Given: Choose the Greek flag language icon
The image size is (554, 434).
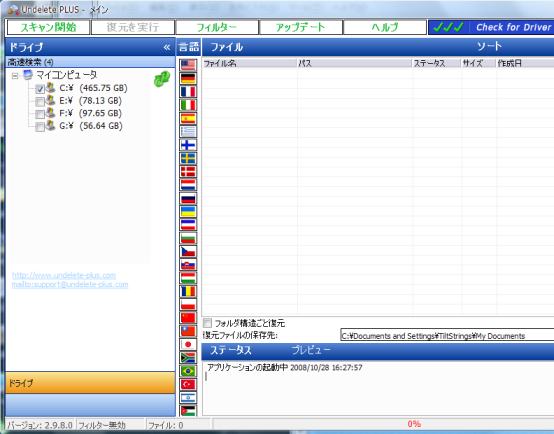Looking at the screenshot, I should coord(188,132).
